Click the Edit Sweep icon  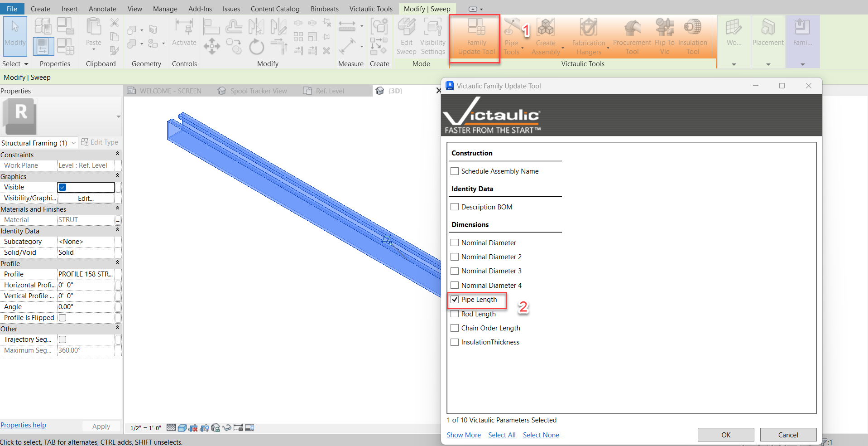coord(406,37)
